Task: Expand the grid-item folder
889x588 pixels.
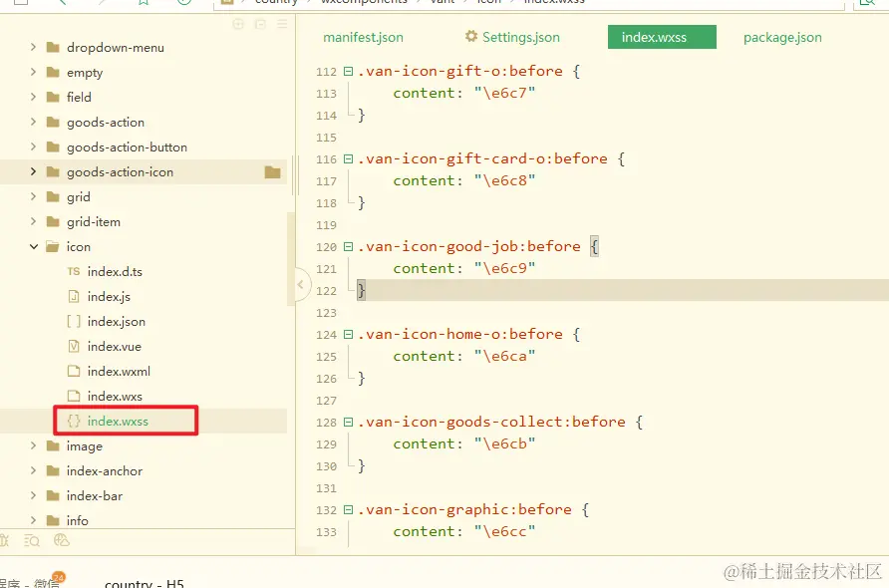Action: point(33,221)
